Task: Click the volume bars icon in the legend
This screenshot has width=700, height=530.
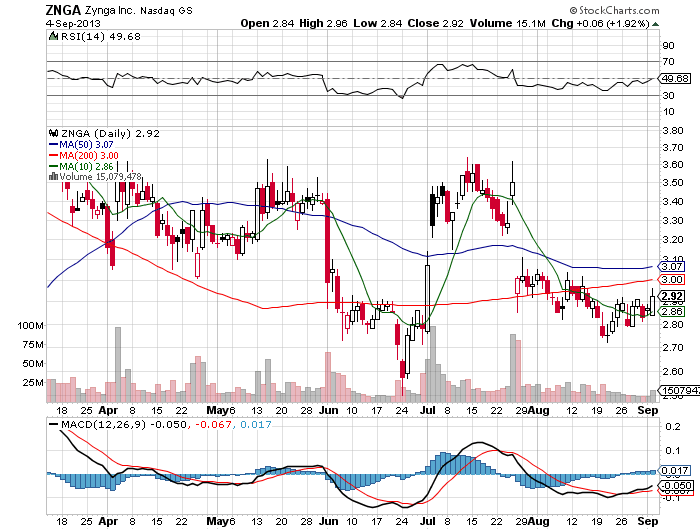Action: 54,176
